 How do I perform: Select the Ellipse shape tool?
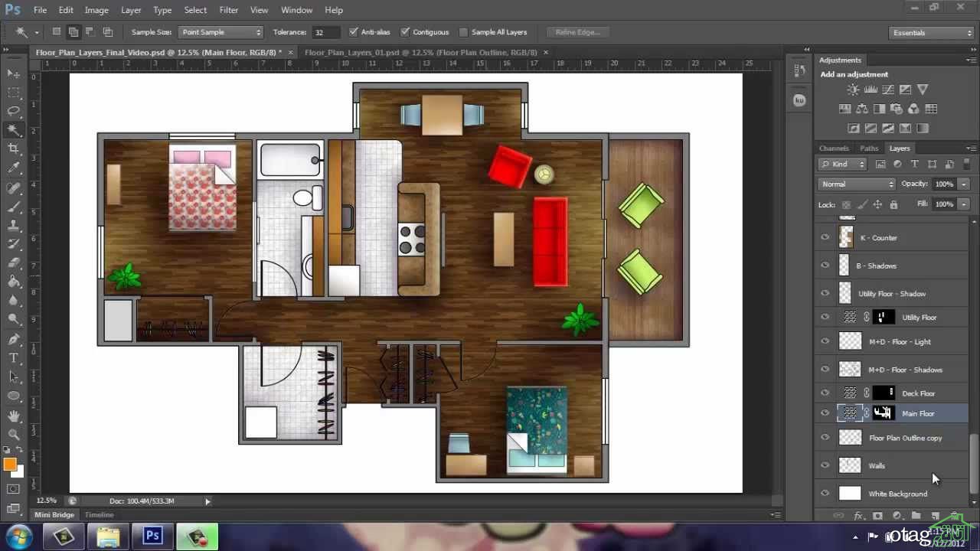[x=14, y=396]
